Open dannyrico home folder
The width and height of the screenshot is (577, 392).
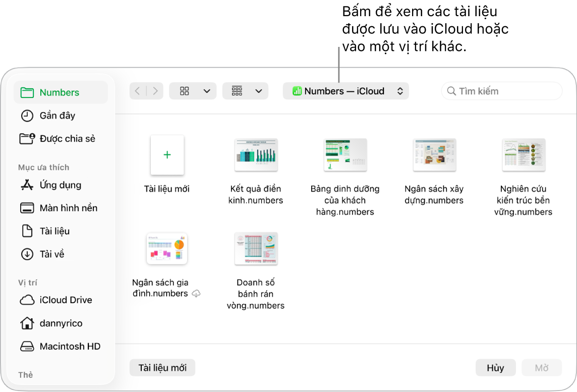click(x=61, y=323)
